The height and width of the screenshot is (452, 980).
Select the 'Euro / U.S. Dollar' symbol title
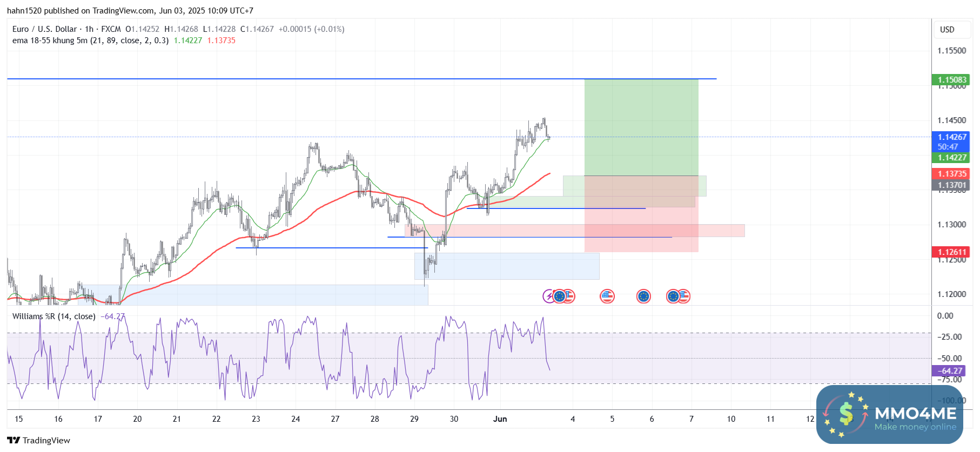45,29
